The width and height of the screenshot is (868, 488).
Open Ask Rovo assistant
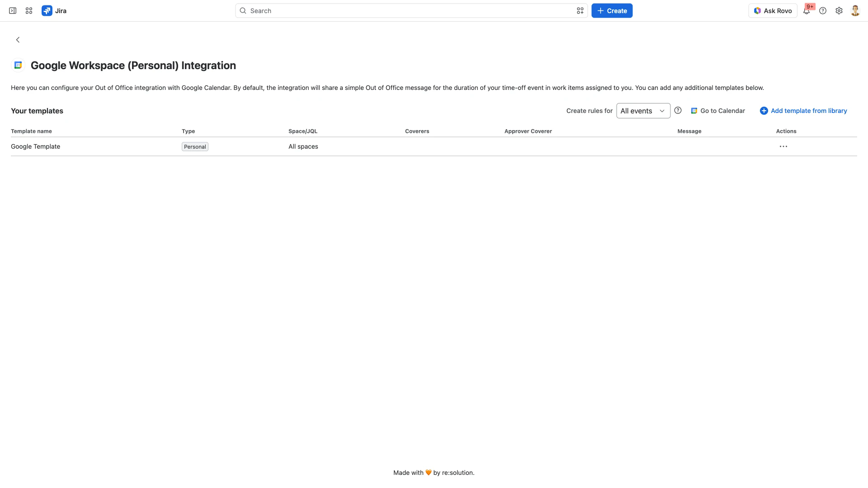[773, 11]
